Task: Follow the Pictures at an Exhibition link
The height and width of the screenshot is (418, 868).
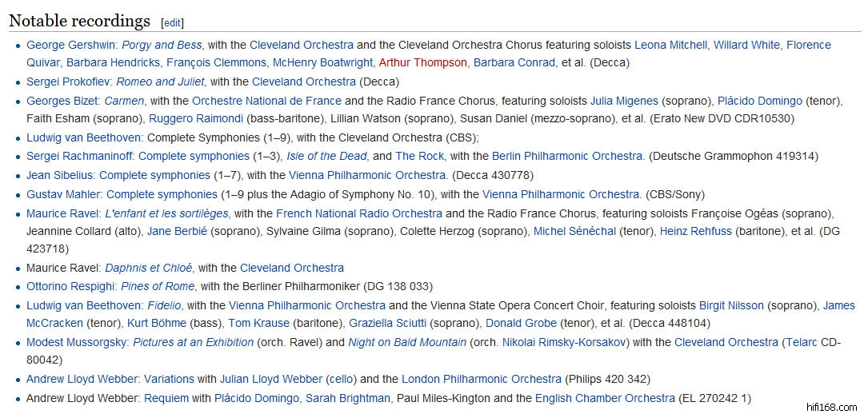Action: (193, 342)
